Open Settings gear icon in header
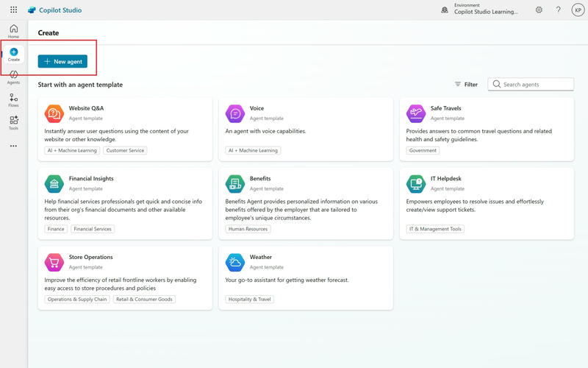Screen dimensions: 588x368 (539, 10)
